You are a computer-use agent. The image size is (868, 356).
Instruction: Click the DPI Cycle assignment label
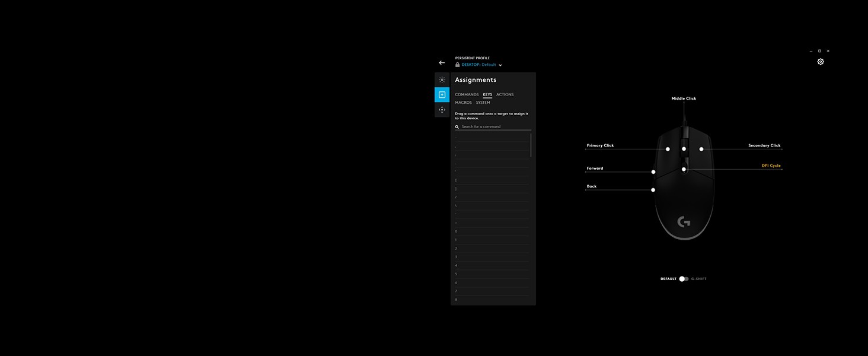pos(771,166)
